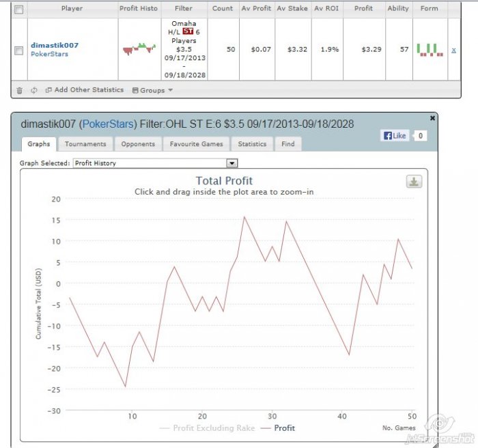The width and height of the screenshot is (478, 448).
Task: Open the Groups dropdown menu
Action: (152, 90)
